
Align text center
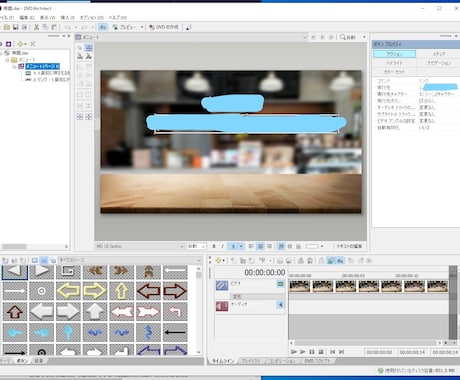point(260,246)
